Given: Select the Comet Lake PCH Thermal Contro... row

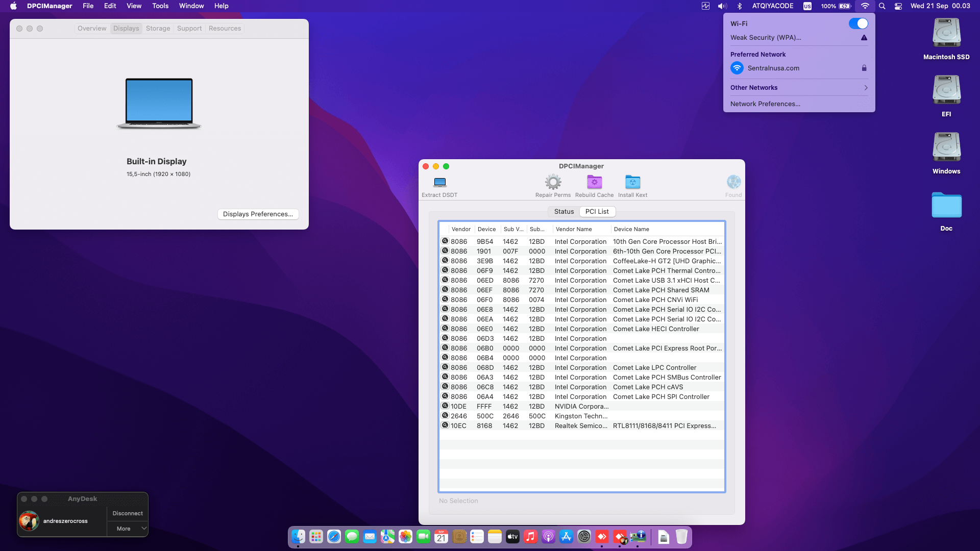Looking at the screenshot, I should (x=582, y=270).
